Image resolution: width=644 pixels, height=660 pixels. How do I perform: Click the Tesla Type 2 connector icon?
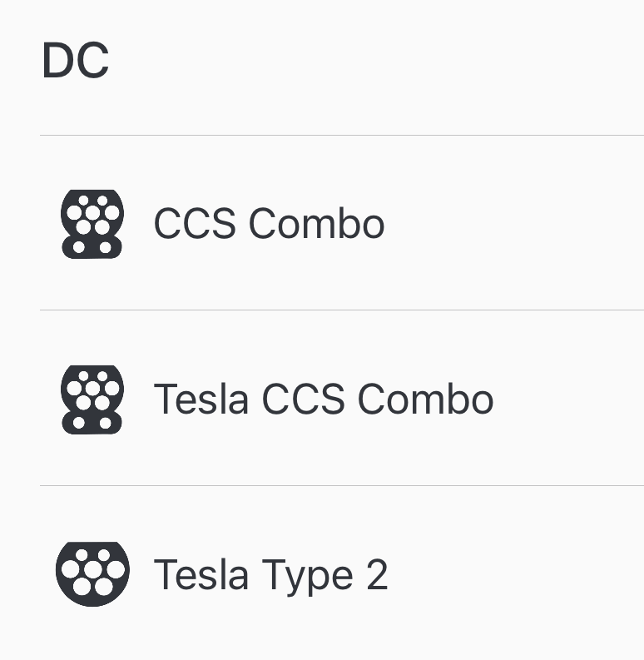(92, 573)
